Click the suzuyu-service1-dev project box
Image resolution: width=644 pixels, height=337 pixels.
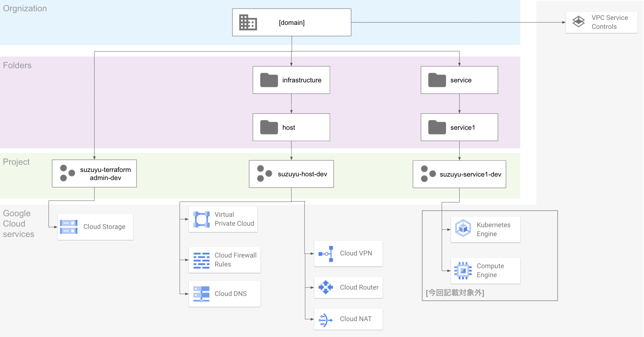(x=459, y=174)
